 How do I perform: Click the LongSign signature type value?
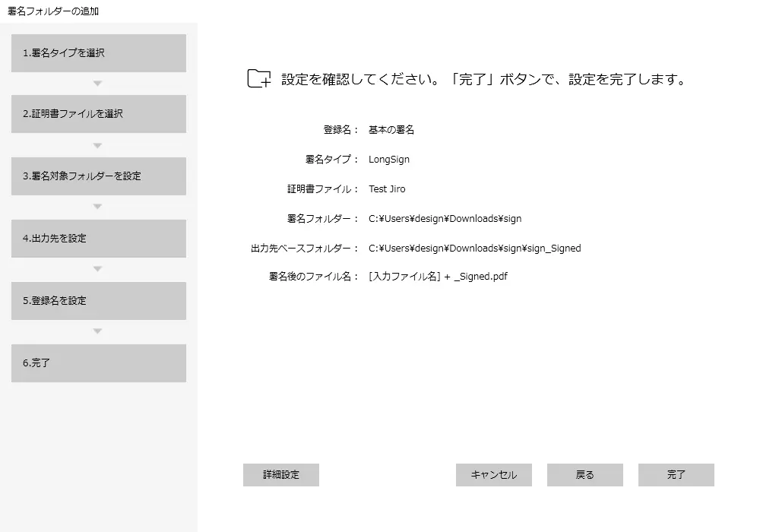(x=389, y=160)
